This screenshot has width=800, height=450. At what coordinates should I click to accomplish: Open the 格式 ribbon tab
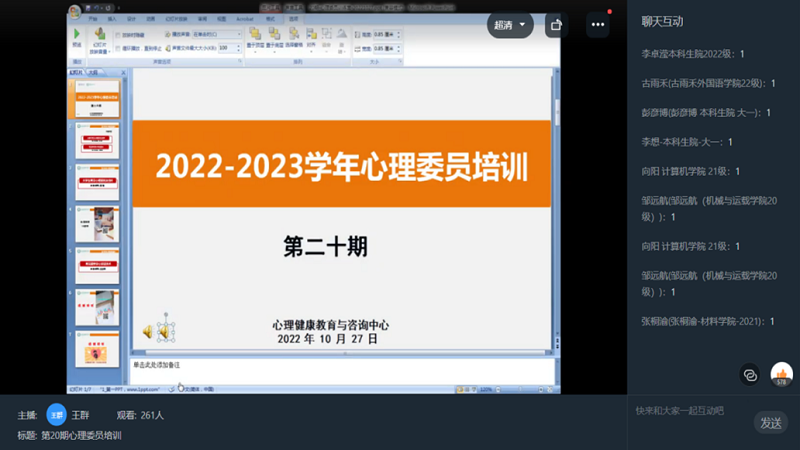(x=270, y=19)
